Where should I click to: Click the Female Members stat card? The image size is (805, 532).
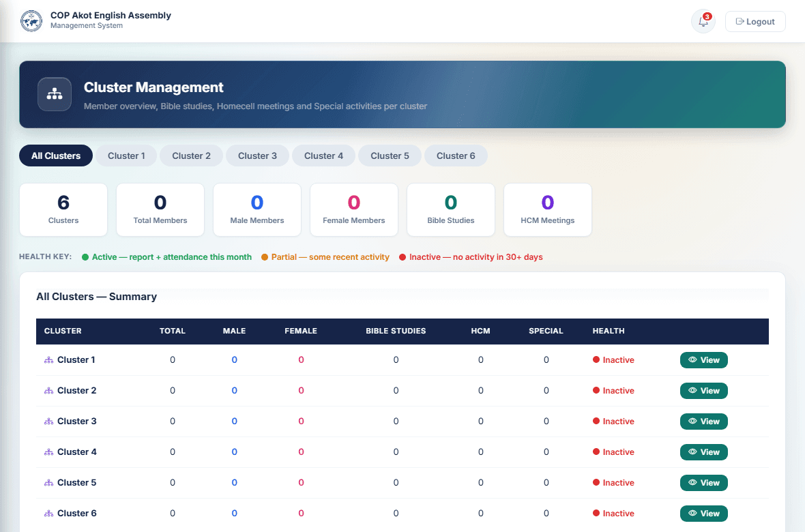354,209
